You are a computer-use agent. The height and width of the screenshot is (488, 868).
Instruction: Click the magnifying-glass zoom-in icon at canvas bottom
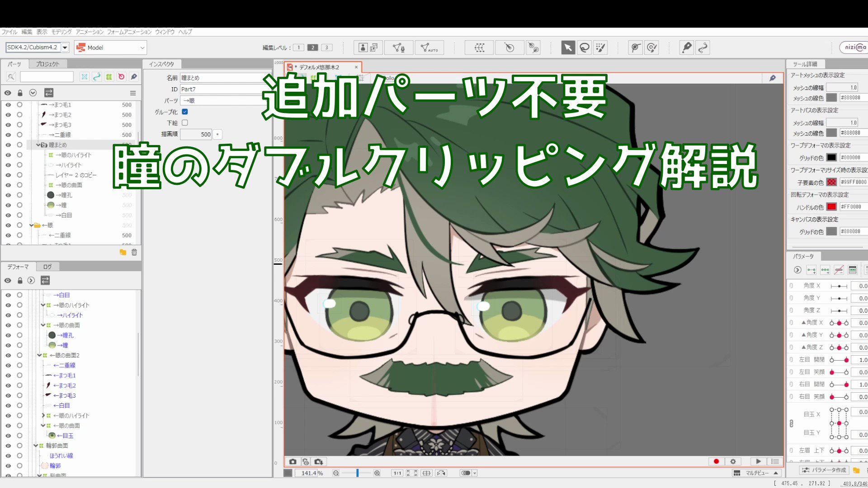click(377, 473)
